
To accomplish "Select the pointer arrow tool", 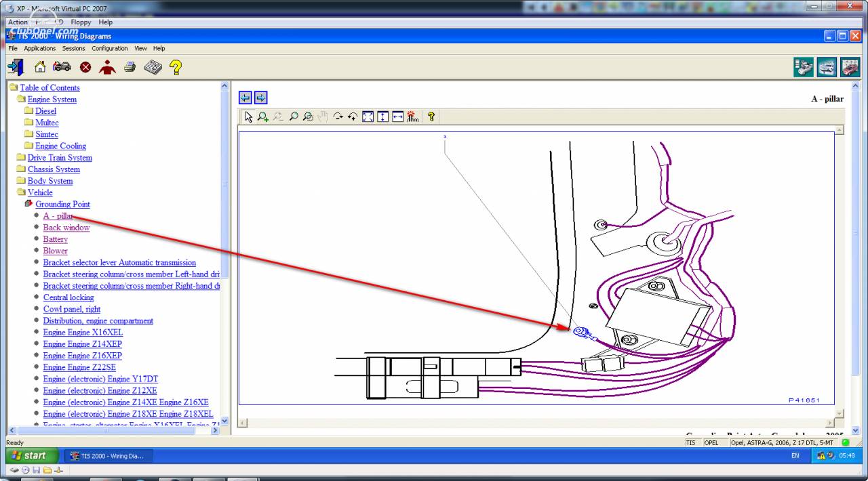I will pyautogui.click(x=248, y=117).
